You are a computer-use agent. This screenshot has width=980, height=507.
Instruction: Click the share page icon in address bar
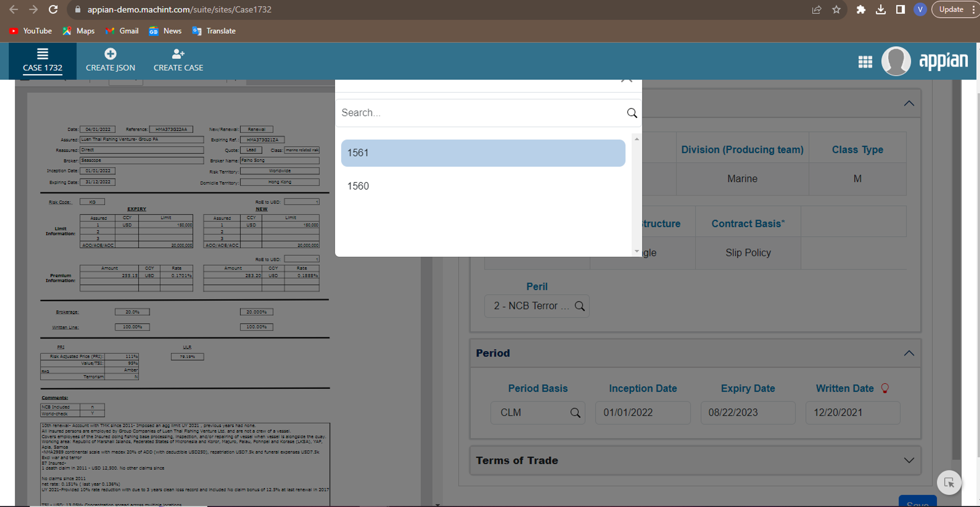click(816, 9)
